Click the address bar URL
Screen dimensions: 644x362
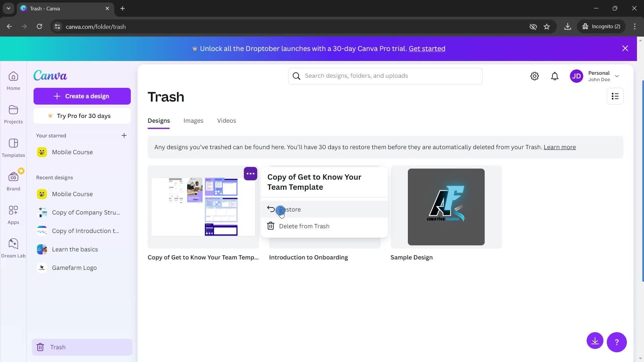pyautogui.click(x=96, y=26)
